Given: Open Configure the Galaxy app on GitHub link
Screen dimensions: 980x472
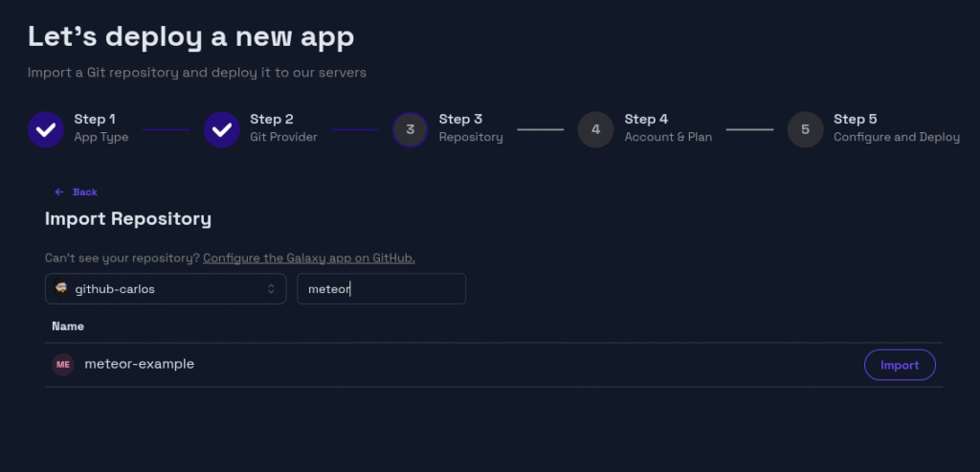Looking at the screenshot, I should (x=308, y=258).
